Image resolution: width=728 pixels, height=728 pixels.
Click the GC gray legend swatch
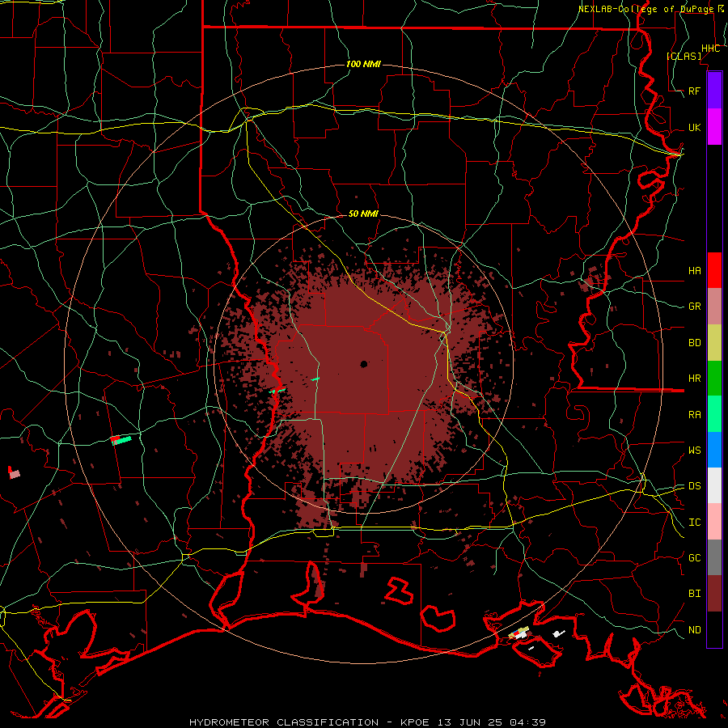pos(714,557)
